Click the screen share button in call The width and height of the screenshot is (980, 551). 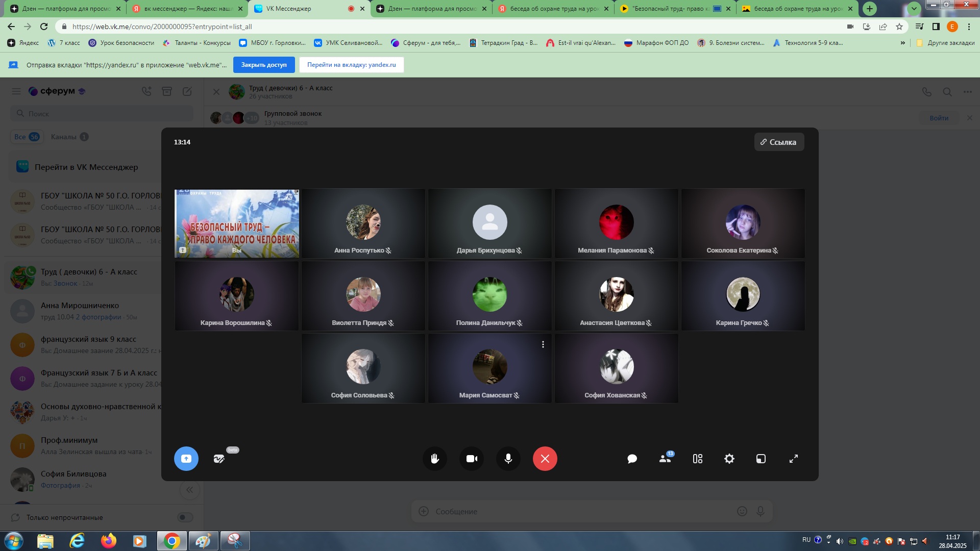point(186,459)
